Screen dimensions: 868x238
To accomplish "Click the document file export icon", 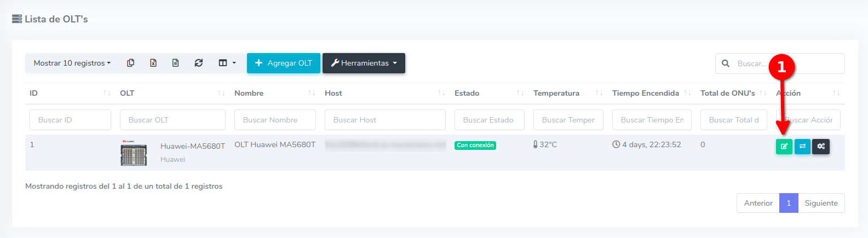I will (176, 63).
